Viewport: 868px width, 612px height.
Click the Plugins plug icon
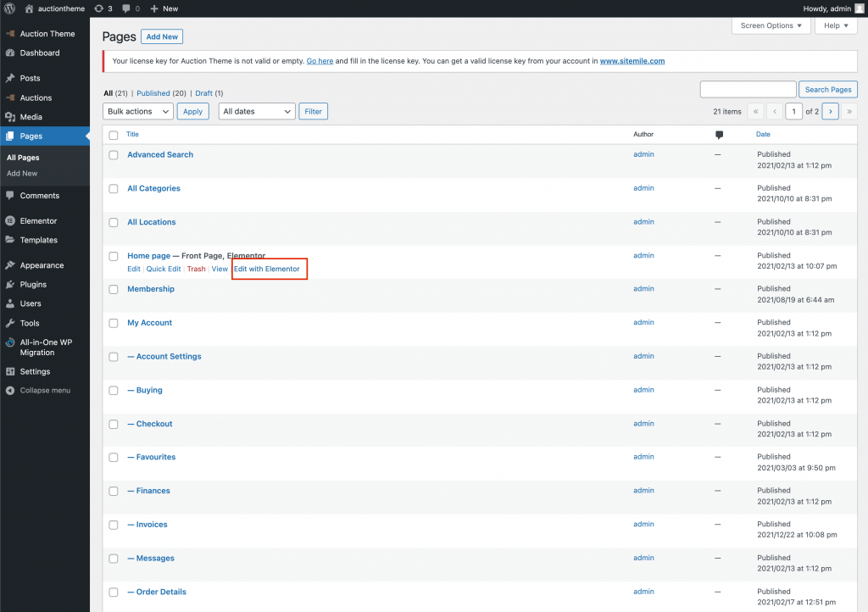point(10,285)
